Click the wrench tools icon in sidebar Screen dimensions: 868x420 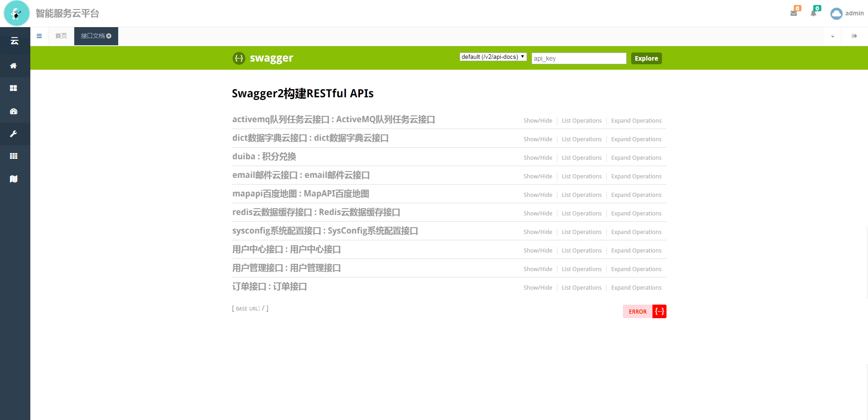(14, 134)
